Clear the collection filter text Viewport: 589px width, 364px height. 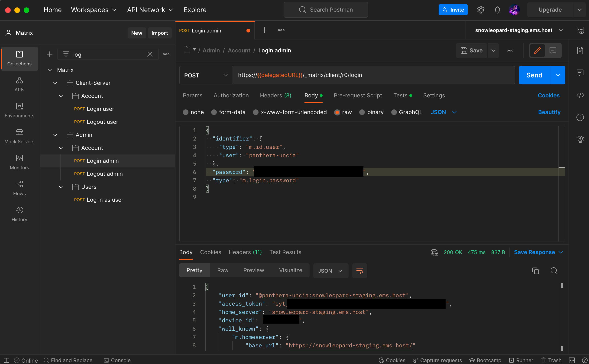click(150, 54)
